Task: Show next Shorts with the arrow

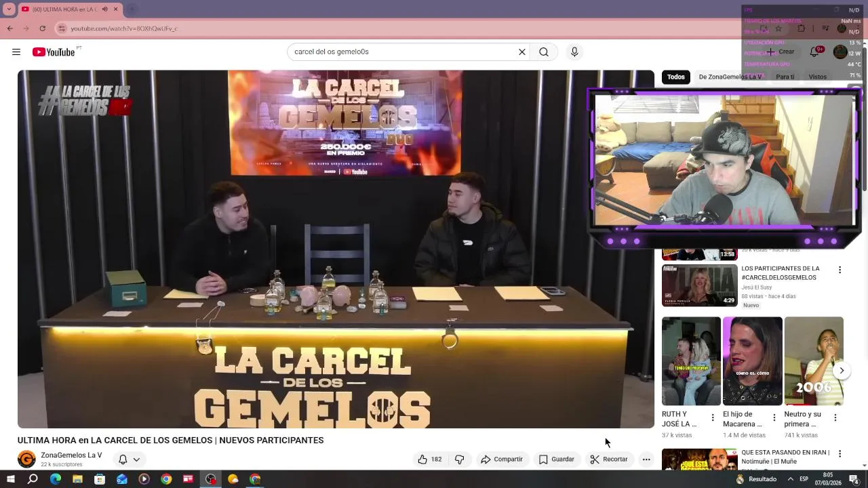Action: click(842, 371)
